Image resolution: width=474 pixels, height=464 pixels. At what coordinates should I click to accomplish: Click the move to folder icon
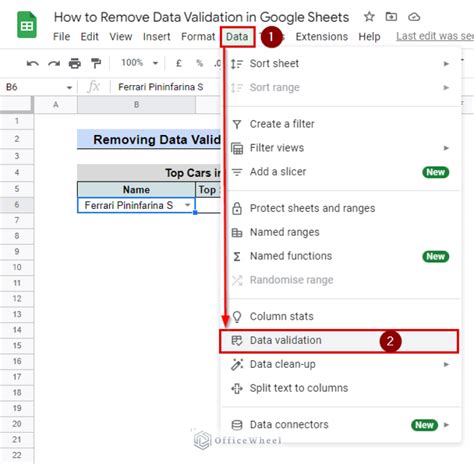click(x=391, y=16)
